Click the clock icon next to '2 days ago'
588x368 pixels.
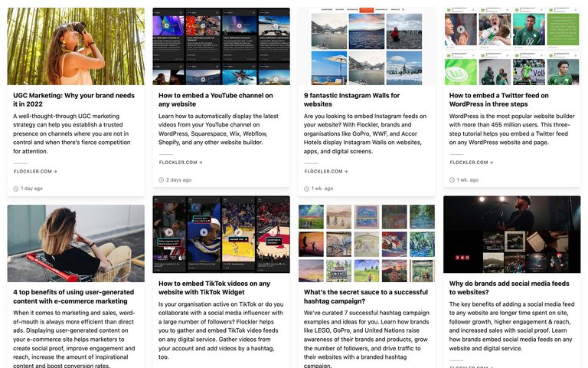click(x=162, y=180)
